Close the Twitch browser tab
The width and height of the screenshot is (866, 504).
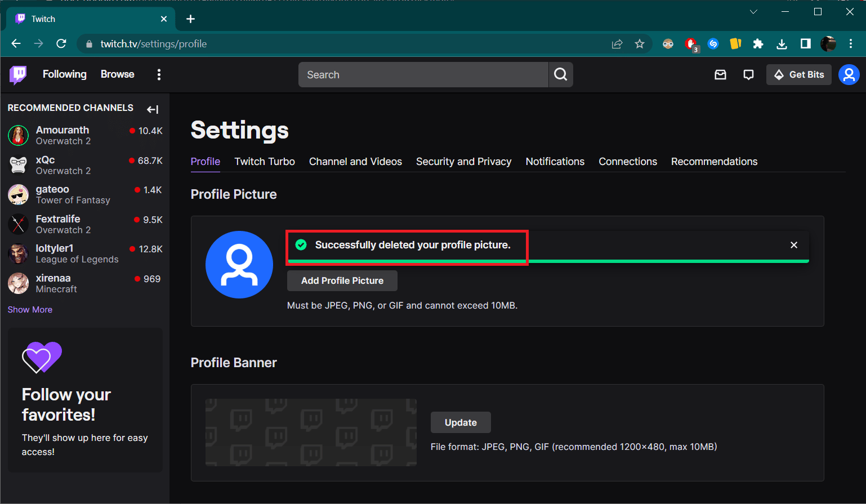[x=164, y=19]
